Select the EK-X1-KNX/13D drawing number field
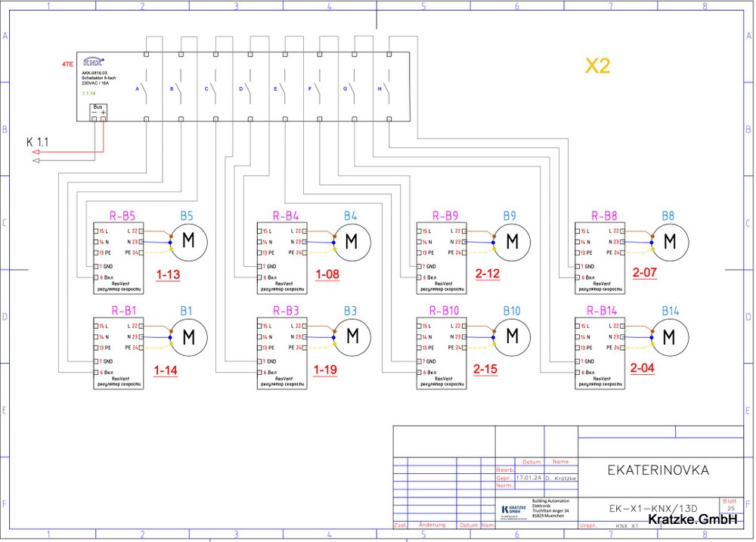756x542 pixels. point(652,508)
